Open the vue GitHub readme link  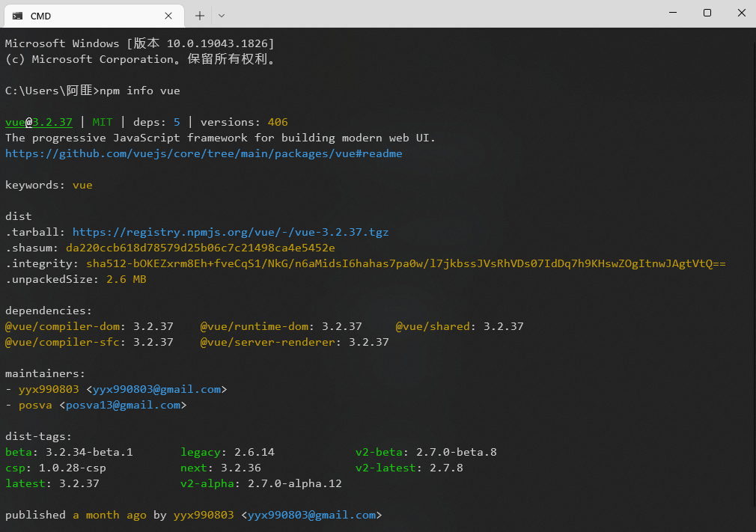pyautogui.click(x=204, y=153)
